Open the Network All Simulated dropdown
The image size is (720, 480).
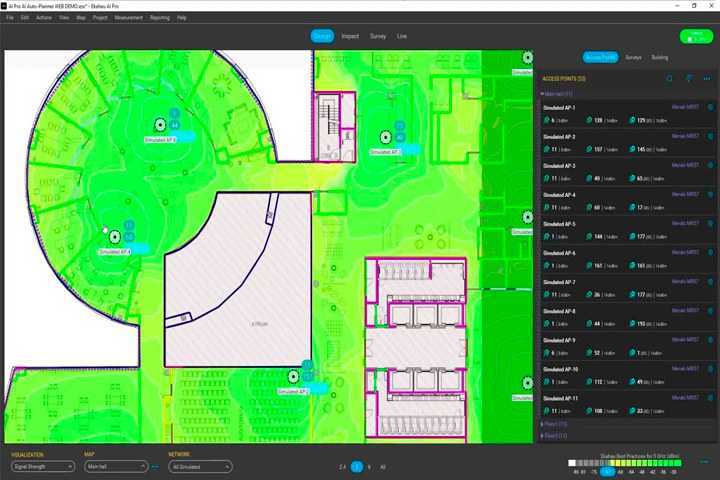[200, 467]
